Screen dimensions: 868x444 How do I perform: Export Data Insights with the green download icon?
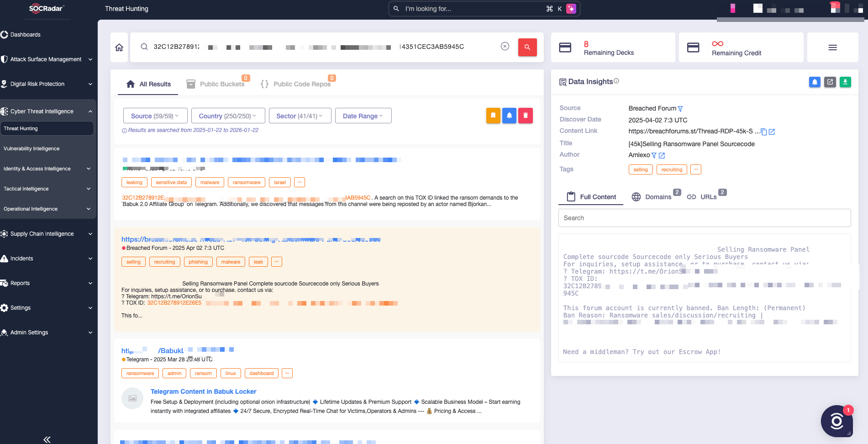click(x=845, y=82)
